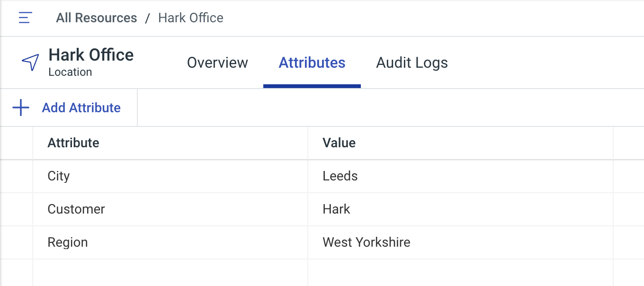
Task: Click the Hark value cell
Action: coord(461,209)
